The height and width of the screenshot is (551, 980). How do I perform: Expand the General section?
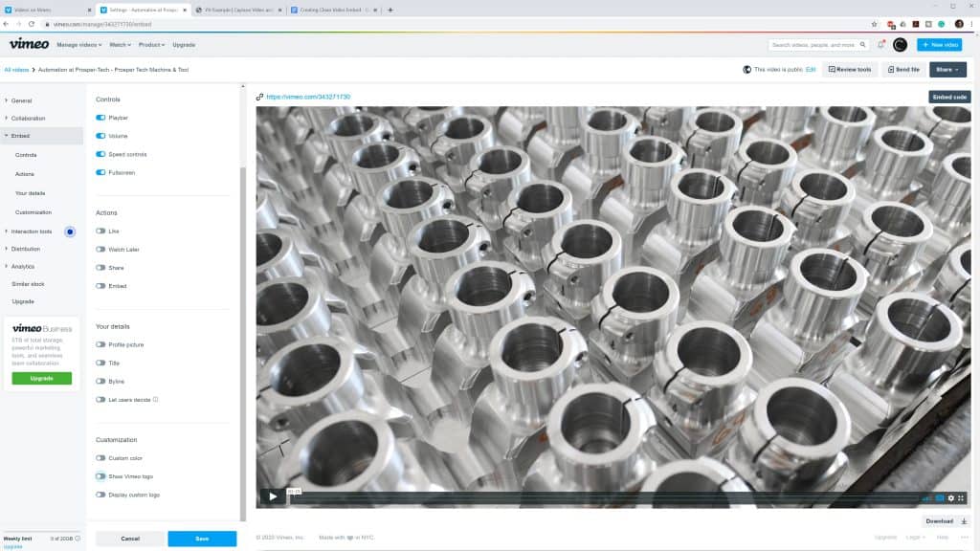coord(19,100)
